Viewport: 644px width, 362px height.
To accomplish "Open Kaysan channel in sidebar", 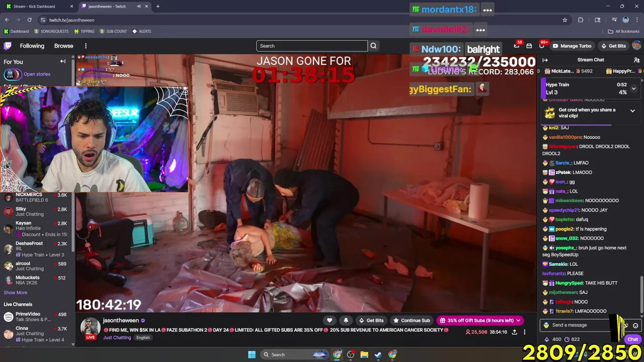I will coord(36,229).
